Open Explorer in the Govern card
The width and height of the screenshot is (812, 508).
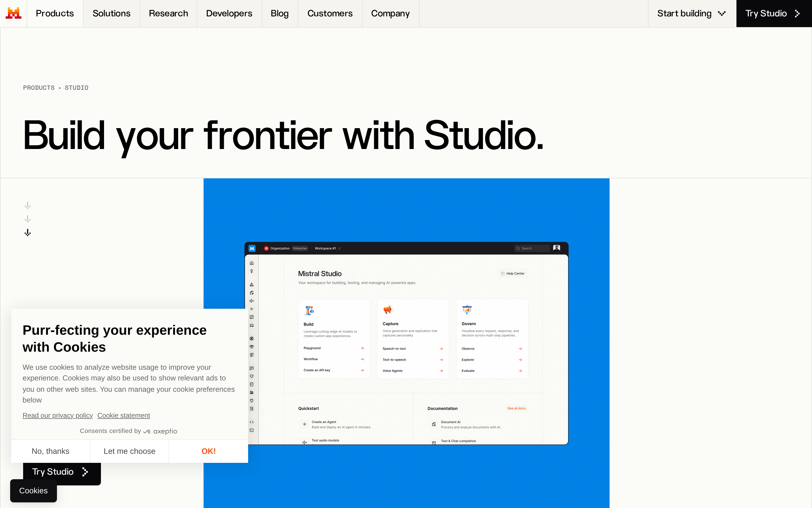click(492, 360)
